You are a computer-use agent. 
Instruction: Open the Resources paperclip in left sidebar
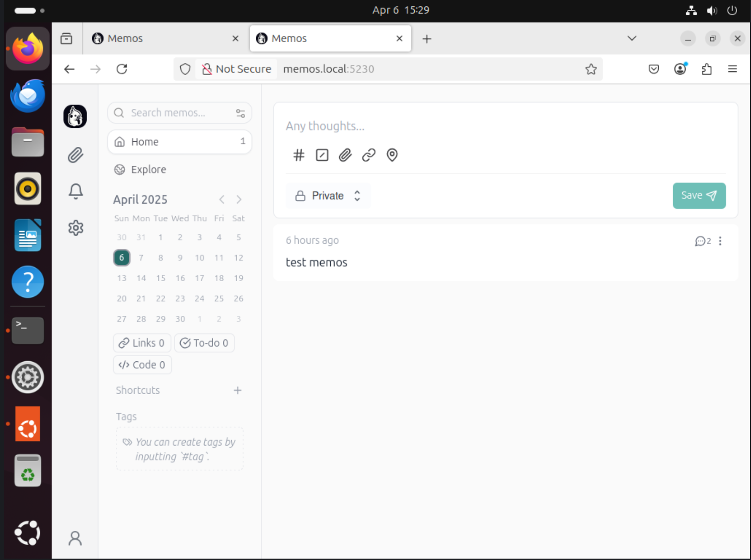pyautogui.click(x=76, y=155)
